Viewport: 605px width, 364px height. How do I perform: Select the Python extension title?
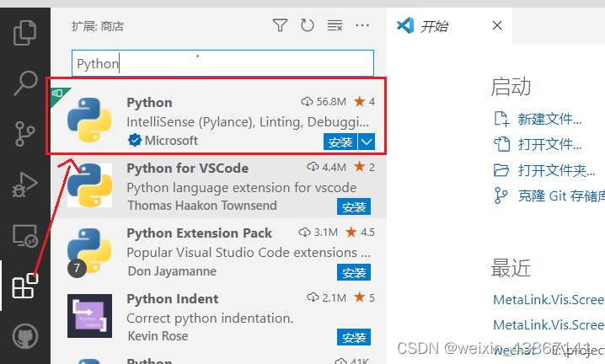[x=149, y=103]
